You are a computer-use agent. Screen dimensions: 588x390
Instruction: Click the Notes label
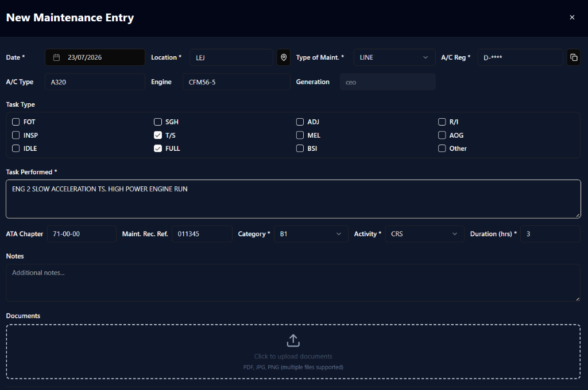(x=15, y=256)
